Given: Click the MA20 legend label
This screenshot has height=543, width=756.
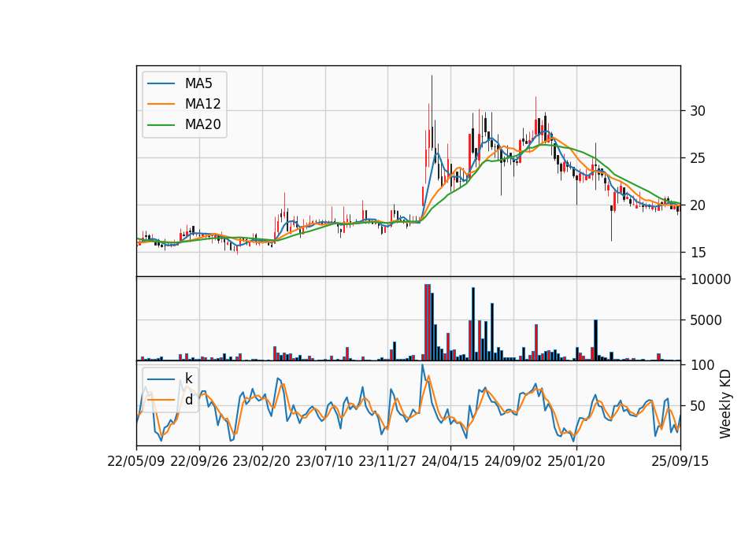Looking at the screenshot, I should tap(202, 124).
